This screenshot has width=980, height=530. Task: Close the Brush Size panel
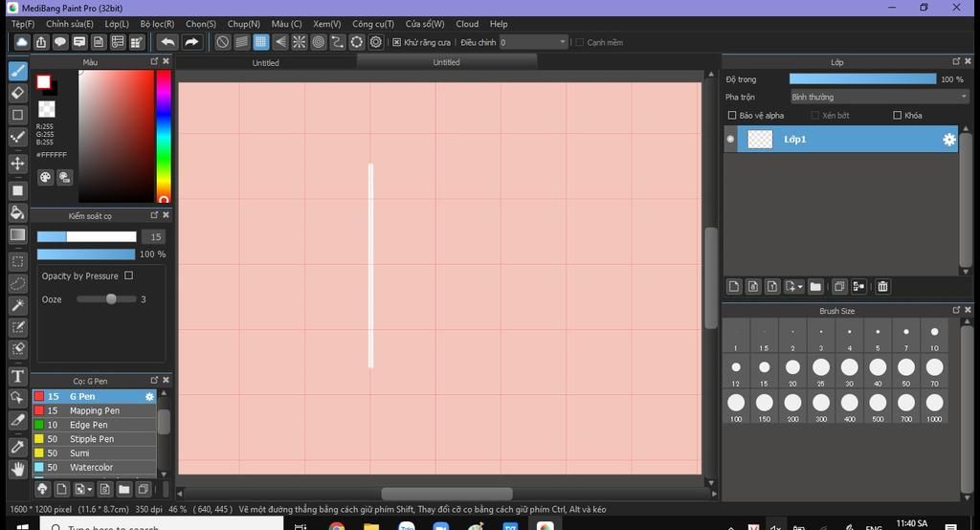tap(968, 310)
